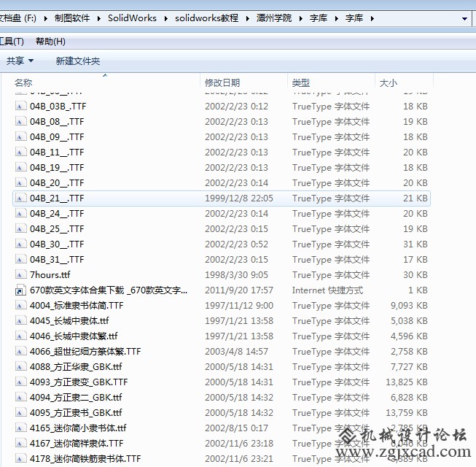Click the font icon for 4046_长城中隶体繁.ttf
Viewport: 476px width, 467px height.
[x=20, y=336]
